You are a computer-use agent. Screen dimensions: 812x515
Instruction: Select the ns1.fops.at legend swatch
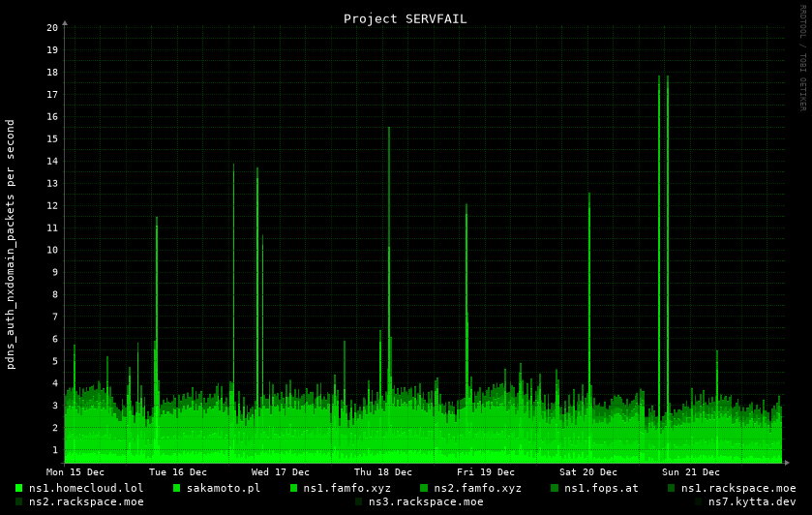click(x=555, y=488)
